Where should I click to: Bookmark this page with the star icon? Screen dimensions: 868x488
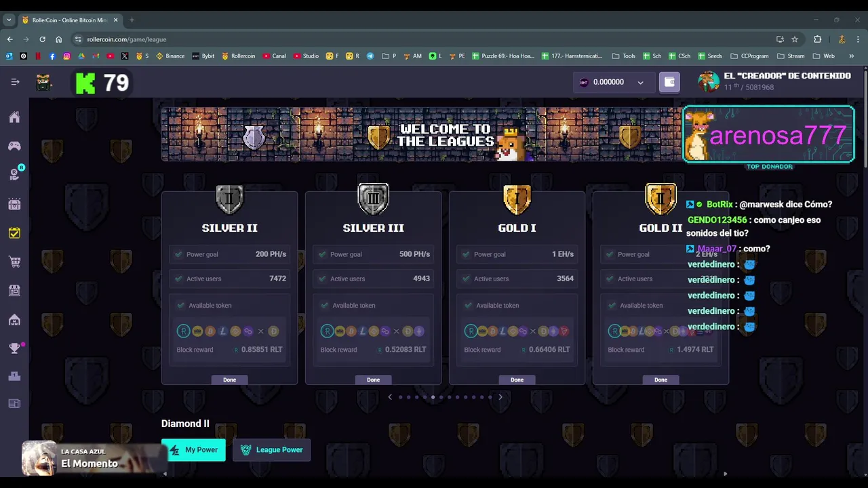pos(795,39)
